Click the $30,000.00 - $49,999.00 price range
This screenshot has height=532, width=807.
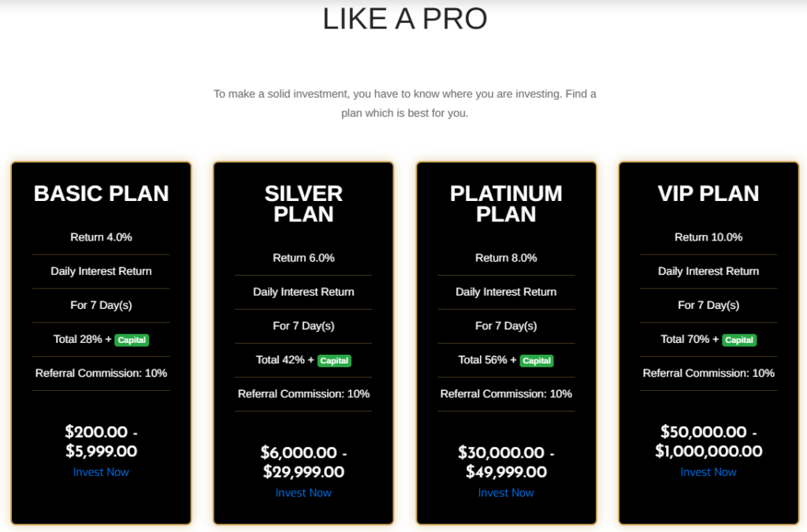coord(506,462)
